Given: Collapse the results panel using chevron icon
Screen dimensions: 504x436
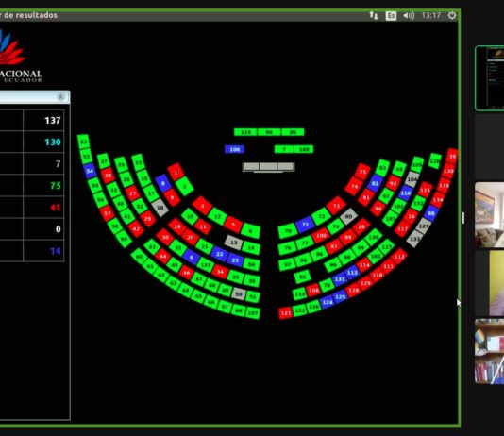Looking at the screenshot, I should (x=60, y=97).
